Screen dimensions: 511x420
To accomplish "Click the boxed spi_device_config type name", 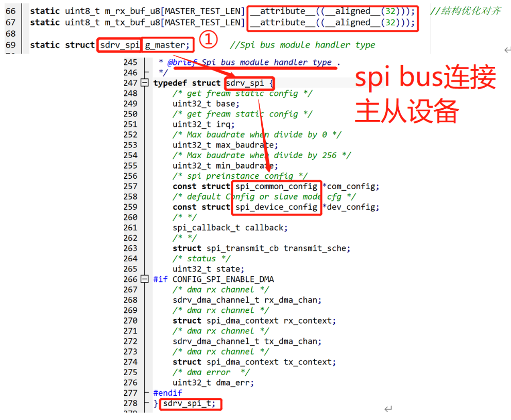I will (276, 207).
